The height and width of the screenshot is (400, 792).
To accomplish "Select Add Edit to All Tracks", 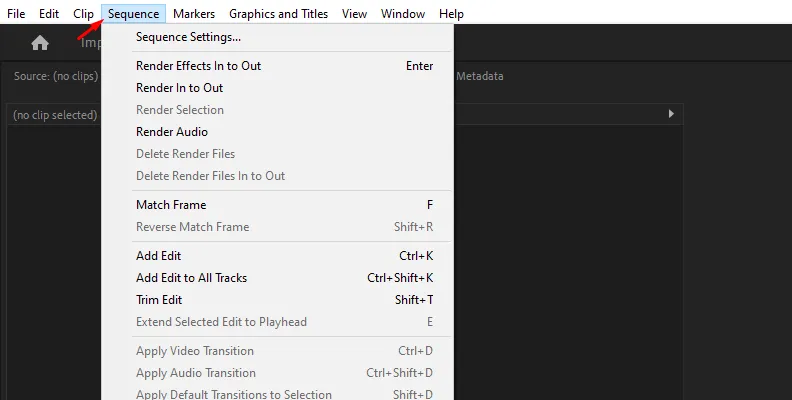I will [x=191, y=278].
